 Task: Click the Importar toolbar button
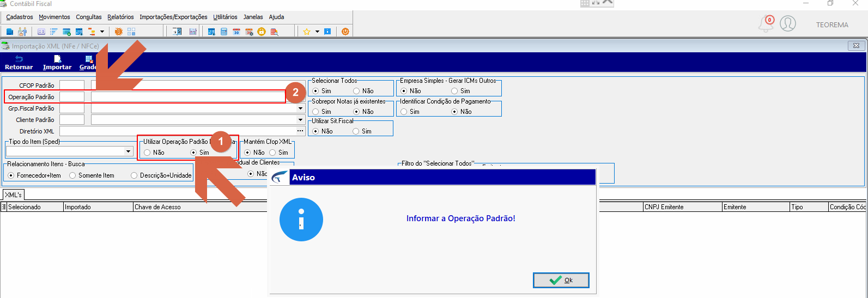57,63
